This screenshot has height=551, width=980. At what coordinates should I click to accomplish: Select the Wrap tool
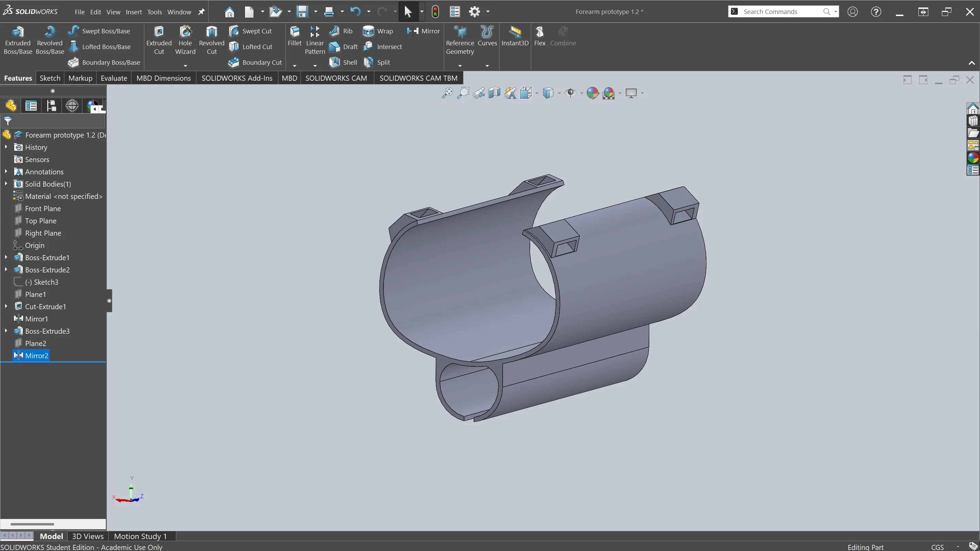(378, 31)
